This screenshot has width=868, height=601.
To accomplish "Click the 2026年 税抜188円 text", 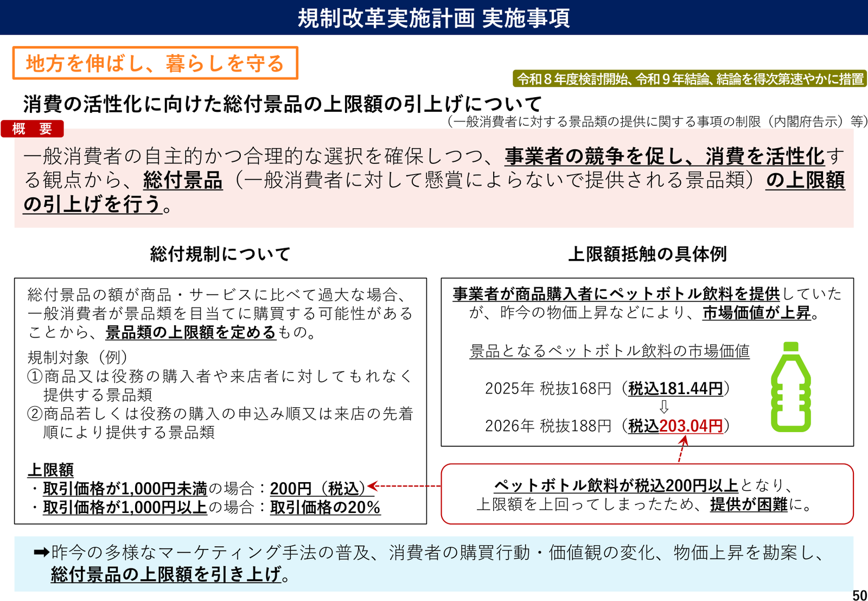I will [x=548, y=426].
